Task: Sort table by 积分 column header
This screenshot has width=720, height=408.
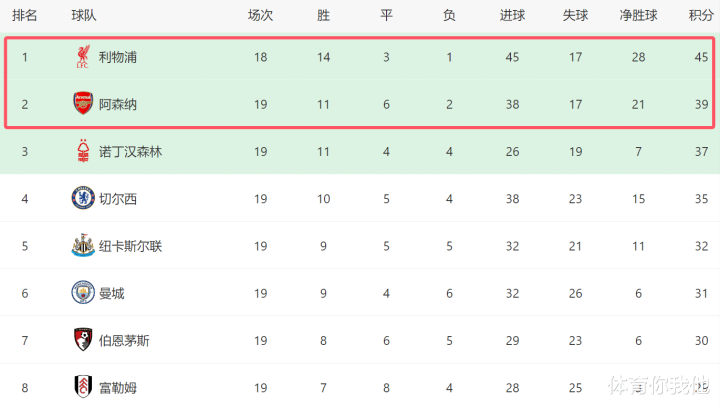Action: click(701, 16)
